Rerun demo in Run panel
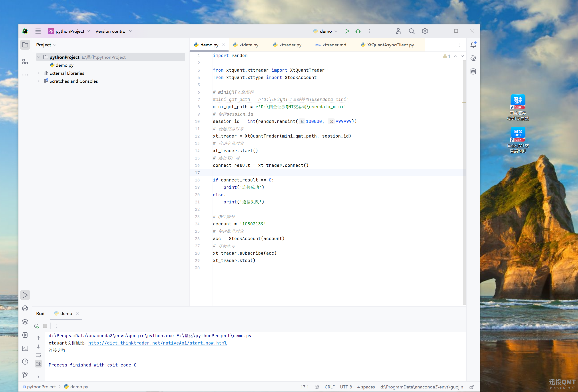 tap(37, 326)
